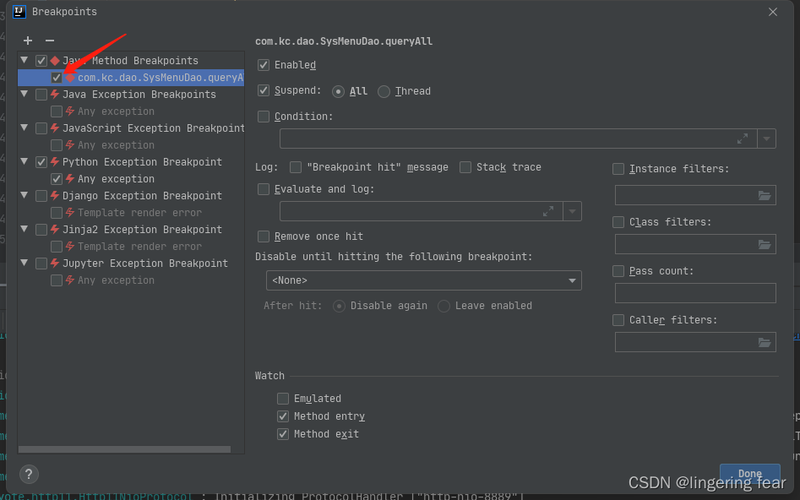
Task: Click the add breakpoint plus icon
Action: pyautogui.click(x=28, y=41)
